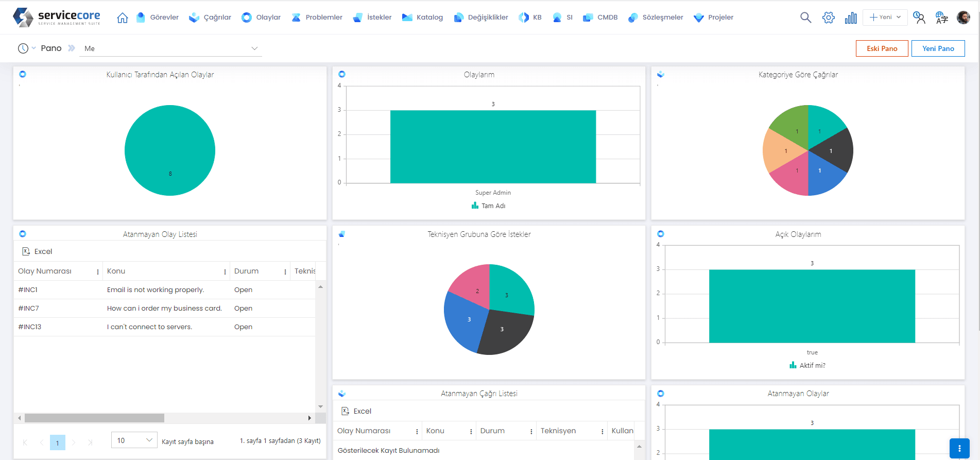Open the Yeni create dropdown
The width and height of the screenshot is (980, 460).
(x=885, y=17)
